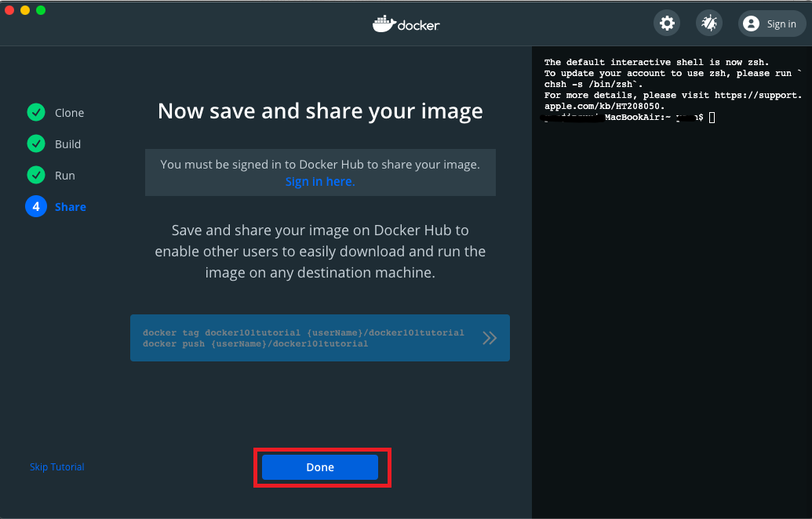Image resolution: width=812 pixels, height=519 pixels.
Task: Click the docker tag/push command box
Action: coord(320,338)
